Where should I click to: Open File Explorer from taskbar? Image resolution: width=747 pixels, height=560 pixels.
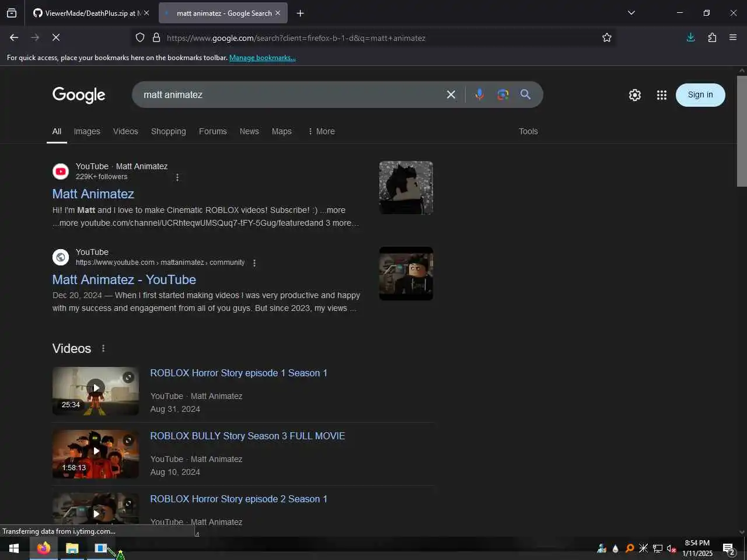(x=72, y=548)
